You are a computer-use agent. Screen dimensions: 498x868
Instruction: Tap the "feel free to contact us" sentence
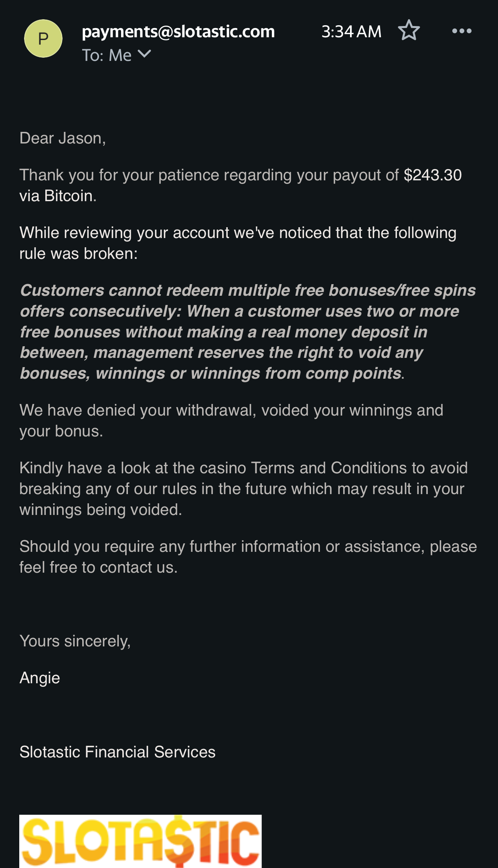[99, 567]
